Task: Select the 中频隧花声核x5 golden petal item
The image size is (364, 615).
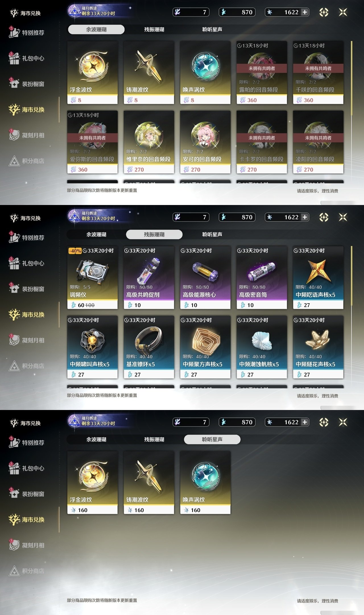Action: 318,347
